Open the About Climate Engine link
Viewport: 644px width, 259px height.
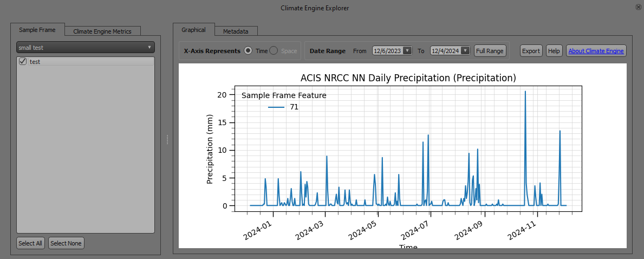(596, 51)
